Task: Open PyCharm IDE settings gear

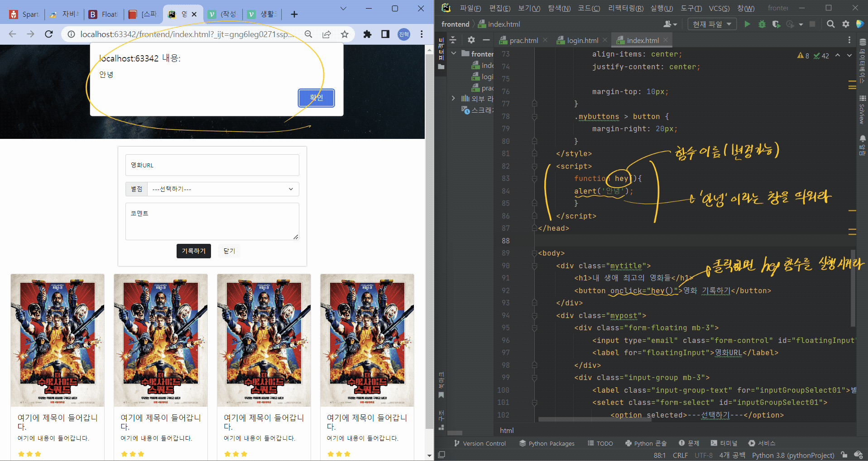Action: 845,24
